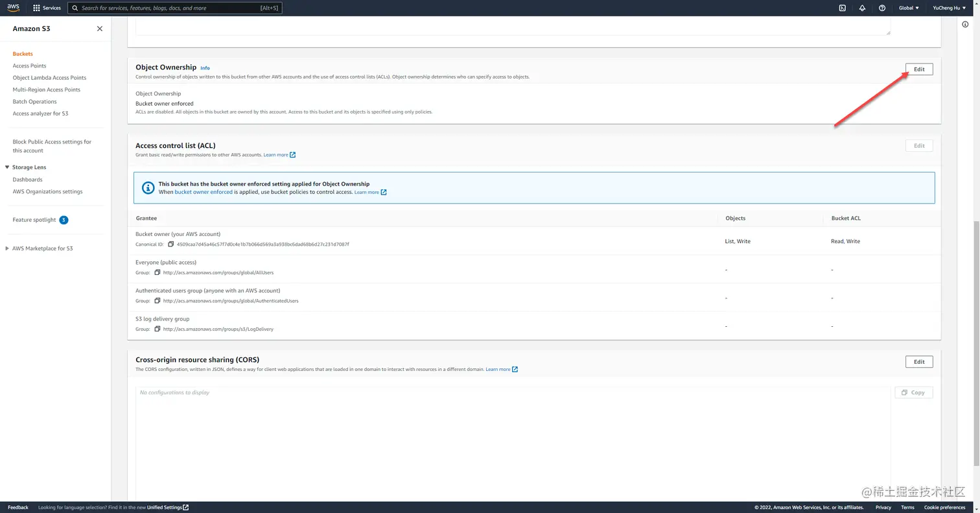Select Buckets in the sidebar
The height and width of the screenshot is (513, 980).
tap(22, 53)
